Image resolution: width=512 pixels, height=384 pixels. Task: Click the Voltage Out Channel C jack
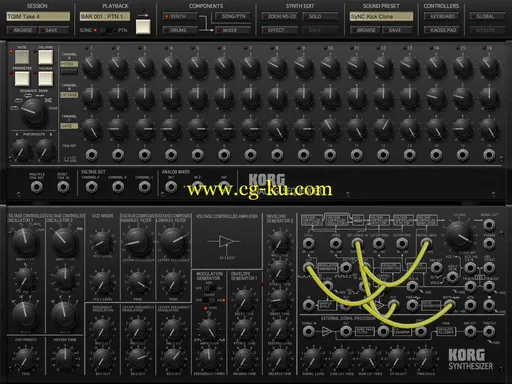(144, 187)
